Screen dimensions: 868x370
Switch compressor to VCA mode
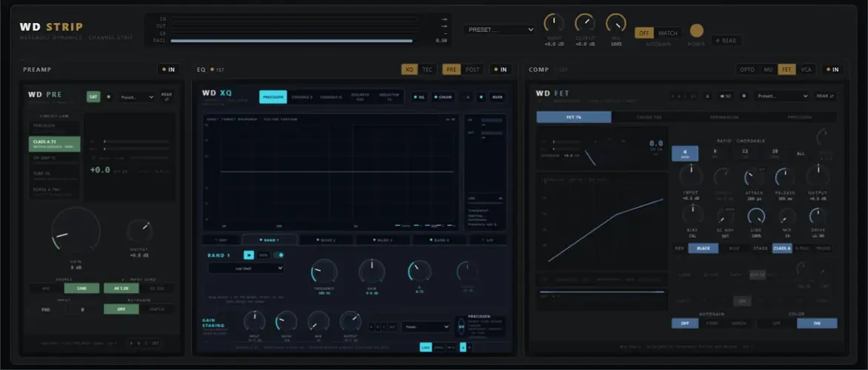pos(806,70)
